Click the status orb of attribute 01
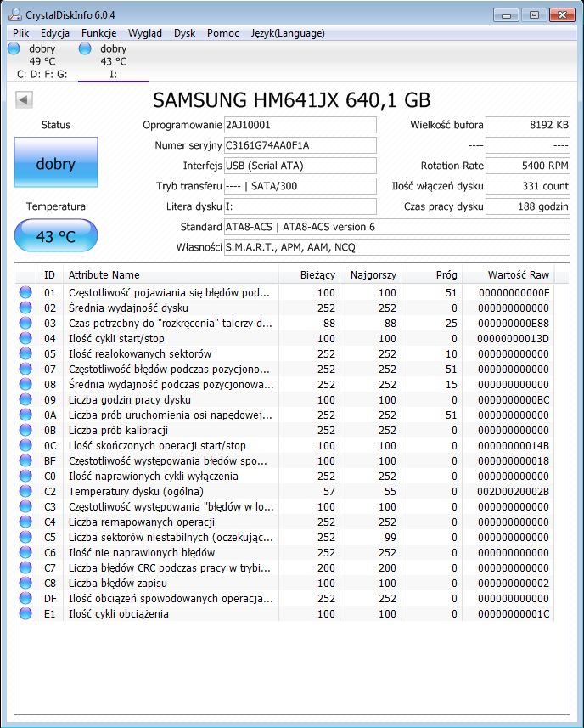Viewport: 584px width, 728px height. [25, 292]
